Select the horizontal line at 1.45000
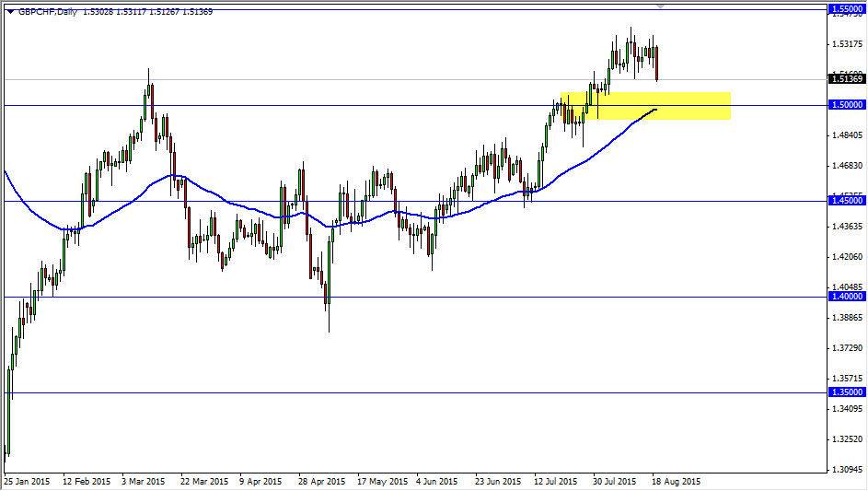 [414, 201]
